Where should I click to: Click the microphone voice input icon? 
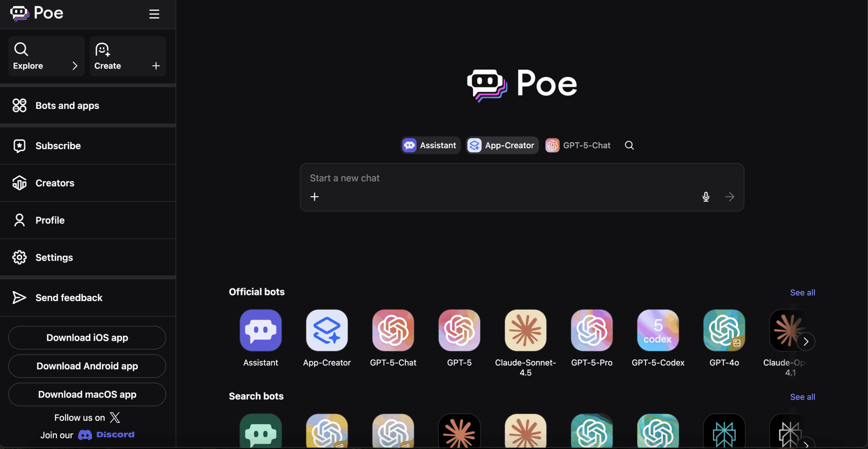click(x=706, y=197)
